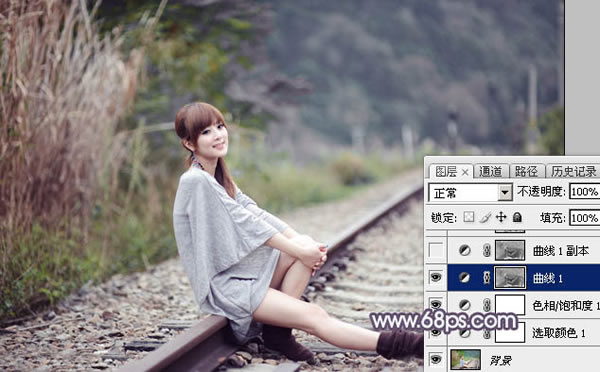The width and height of the screenshot is (600, 372).
Task: Hide the 背景 layer via eye icon
Action: [436, 359]
